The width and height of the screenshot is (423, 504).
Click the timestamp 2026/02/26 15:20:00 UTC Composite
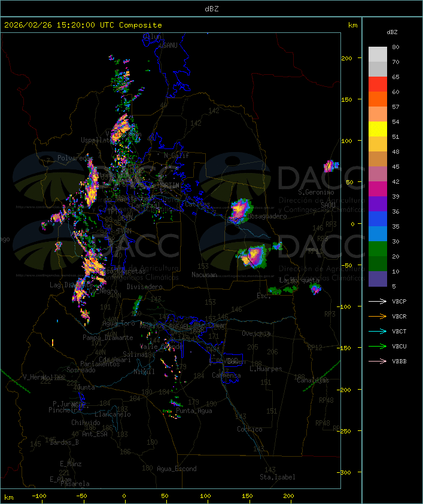pyautogui.click(x=83, y=25)
